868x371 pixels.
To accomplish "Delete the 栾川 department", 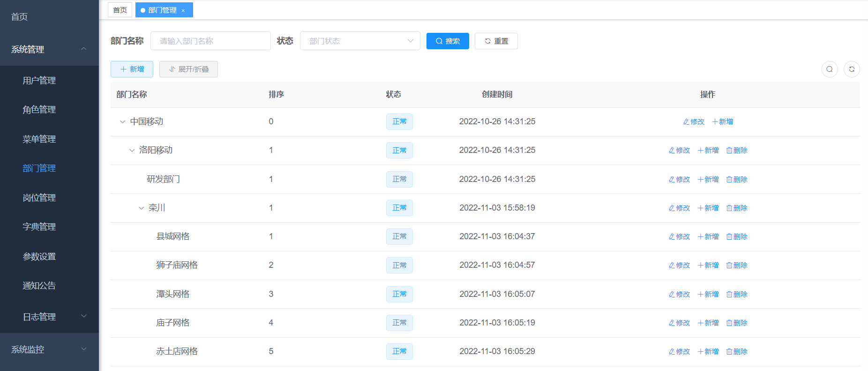I will (x=737, y=208).
